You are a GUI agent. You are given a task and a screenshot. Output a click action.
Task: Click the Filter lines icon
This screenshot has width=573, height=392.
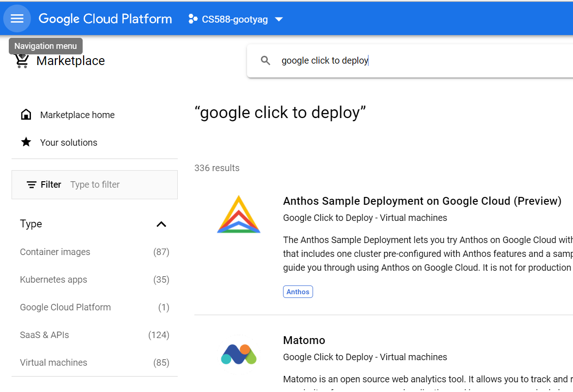click(32, 184)
